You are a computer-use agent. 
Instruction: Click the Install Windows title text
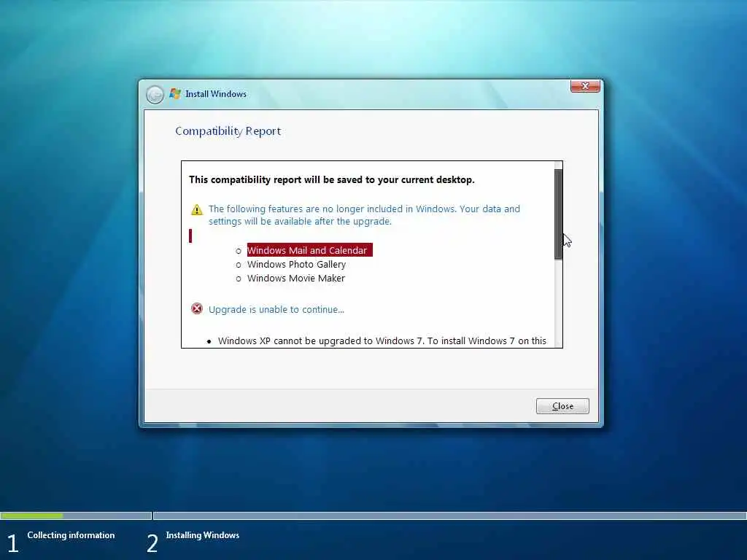[216, 94]
